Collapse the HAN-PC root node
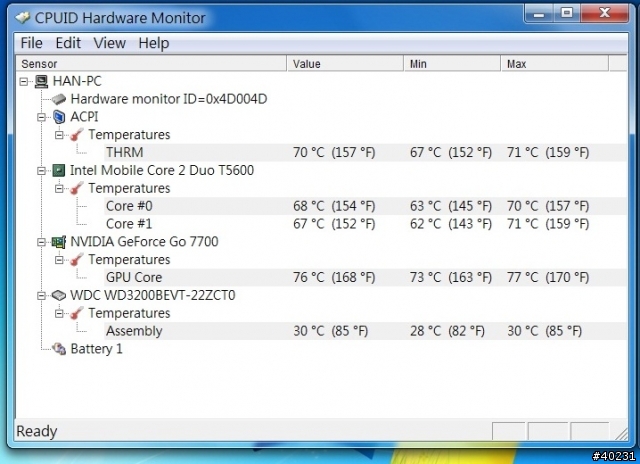 click(24, 82)
